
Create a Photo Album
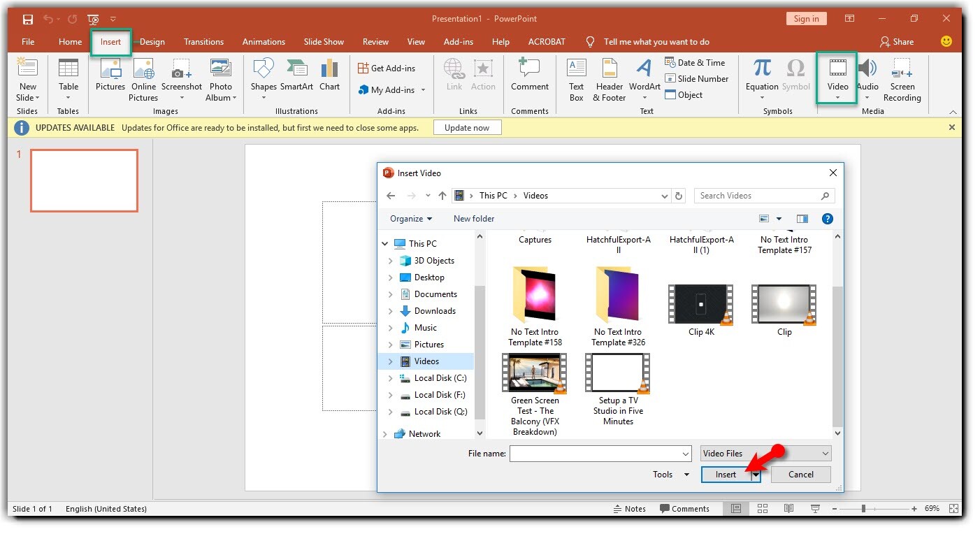[x=221, y=80]
